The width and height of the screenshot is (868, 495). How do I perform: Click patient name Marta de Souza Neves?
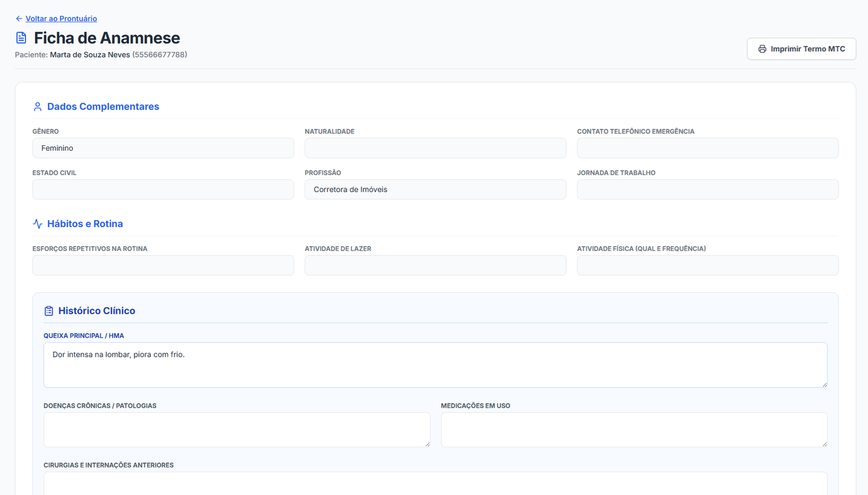tap(90, 55)
